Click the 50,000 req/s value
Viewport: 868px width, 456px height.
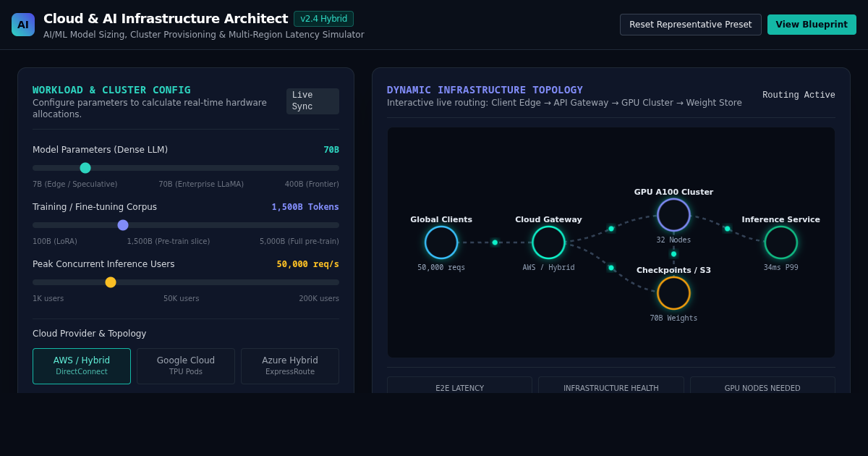[x=307, y=264]
